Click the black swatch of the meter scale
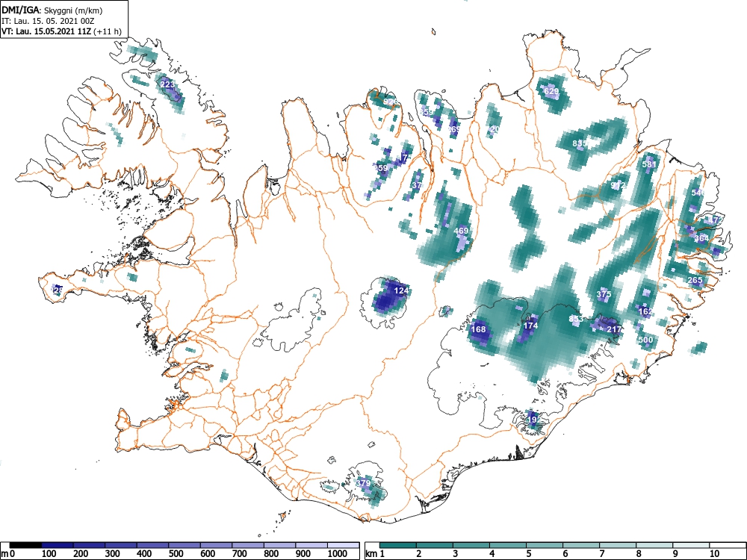The image size is (747, 560). [25, 545]
